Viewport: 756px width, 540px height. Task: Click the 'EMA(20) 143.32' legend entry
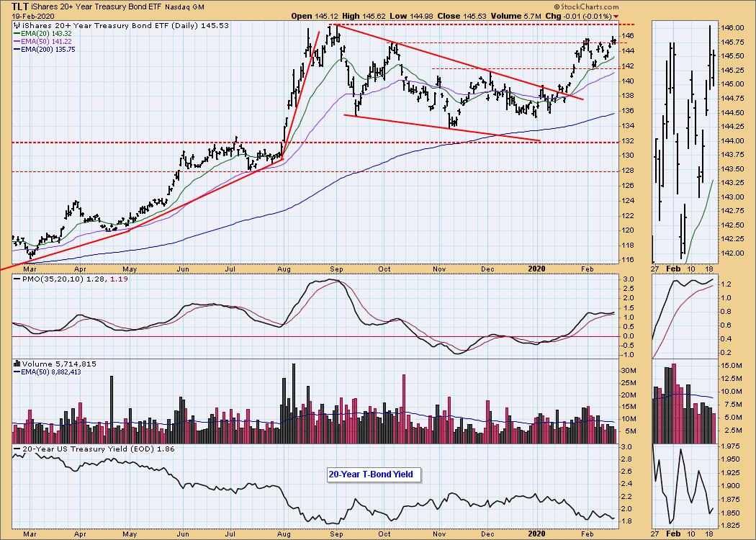47,34
